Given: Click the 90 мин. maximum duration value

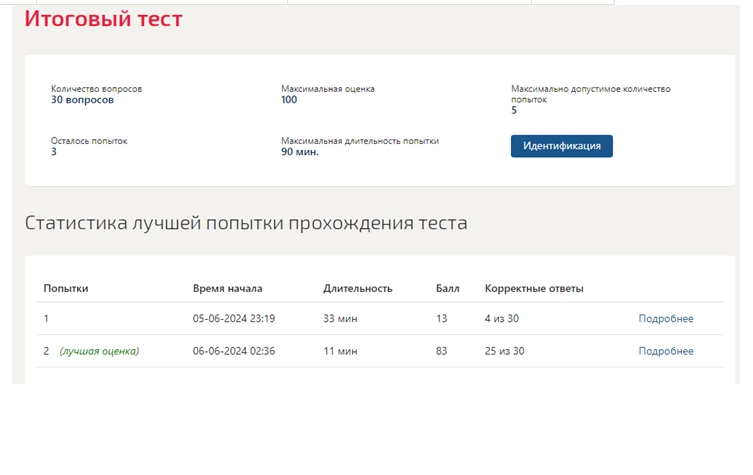Looking at the screenshot, I should 300,152.
